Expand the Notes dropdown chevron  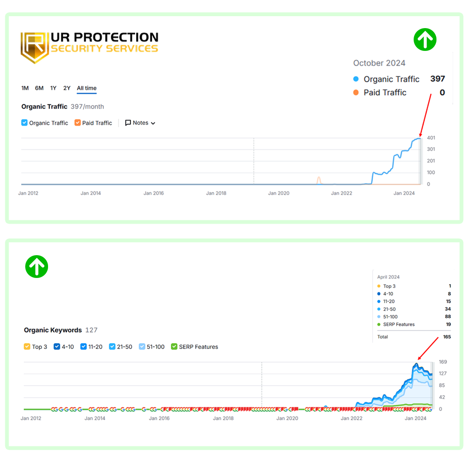[x=153, y=123]
